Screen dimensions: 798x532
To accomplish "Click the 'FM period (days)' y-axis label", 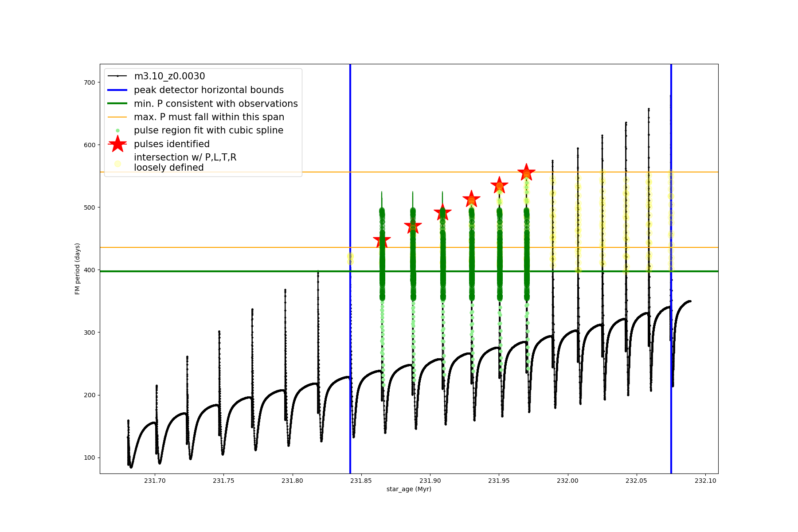I will point(78,269).
